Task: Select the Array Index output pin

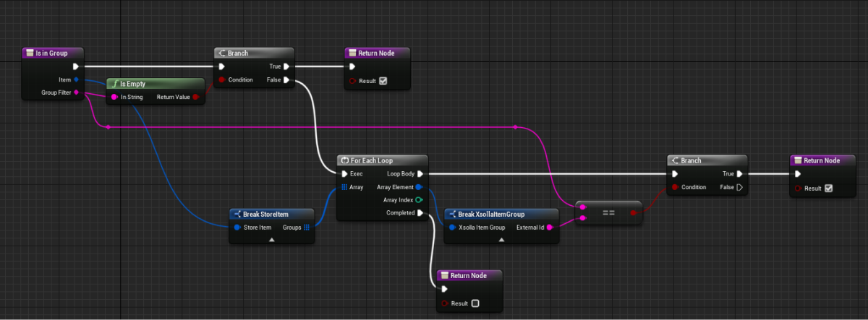Action: coord(420,200)
